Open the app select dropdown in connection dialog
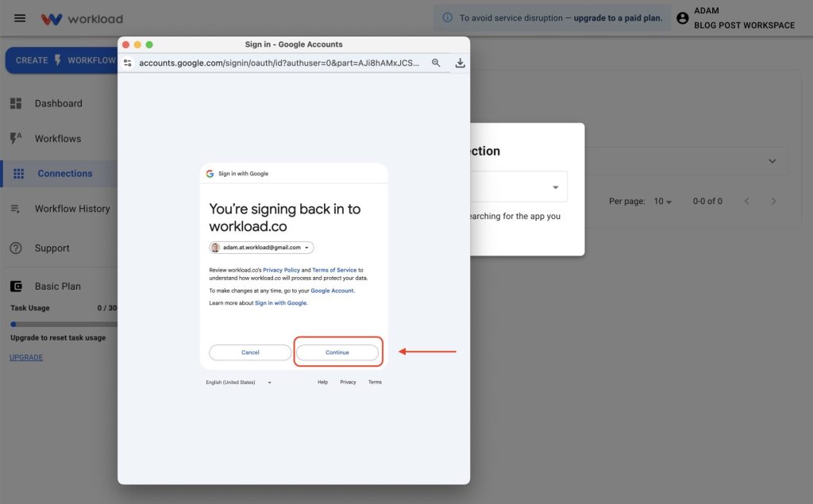This screenshot has height=504, width=813. coord(518,187)
